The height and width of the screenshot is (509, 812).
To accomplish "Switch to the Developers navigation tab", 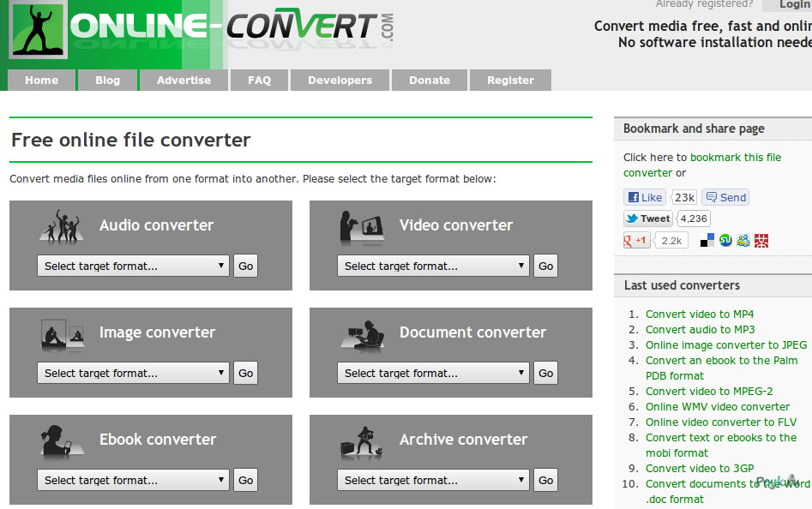I will pos(340,81).
